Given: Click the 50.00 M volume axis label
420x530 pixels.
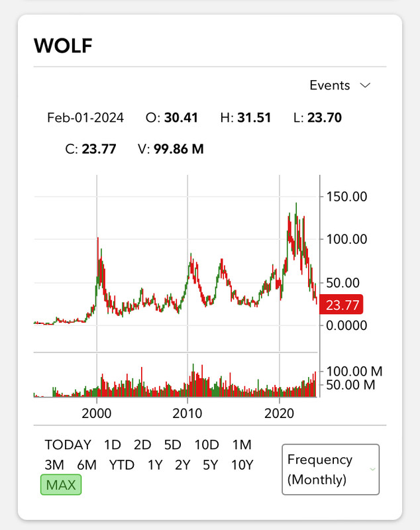Looking at the screenshot, I should pyautogui.click(x=350, y=385).
